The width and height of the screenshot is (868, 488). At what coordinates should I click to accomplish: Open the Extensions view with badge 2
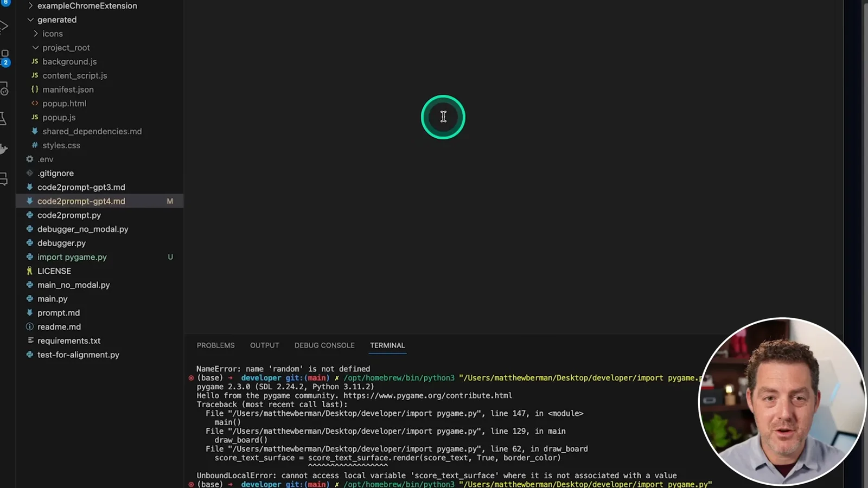[5, 57]
